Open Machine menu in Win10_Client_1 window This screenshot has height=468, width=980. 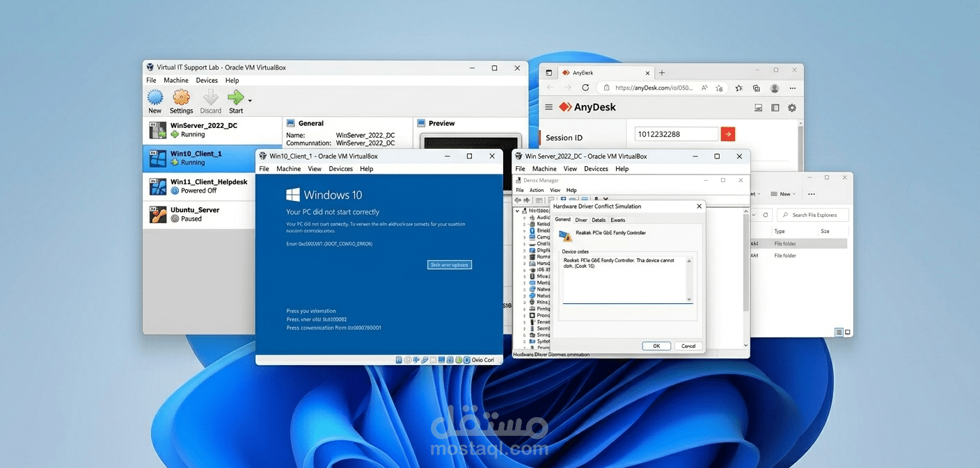pos(289,169)
